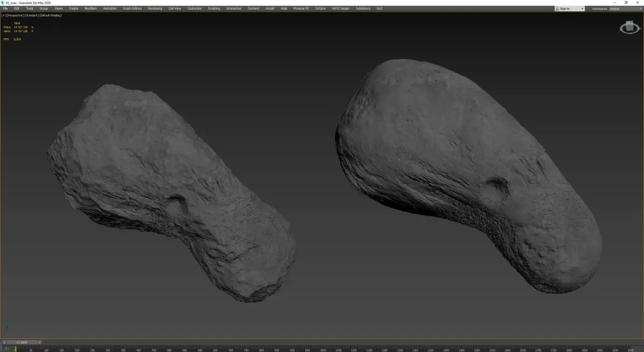
Task: Open the Workspaces Default dropdown
Action: (x=625, y=9)
